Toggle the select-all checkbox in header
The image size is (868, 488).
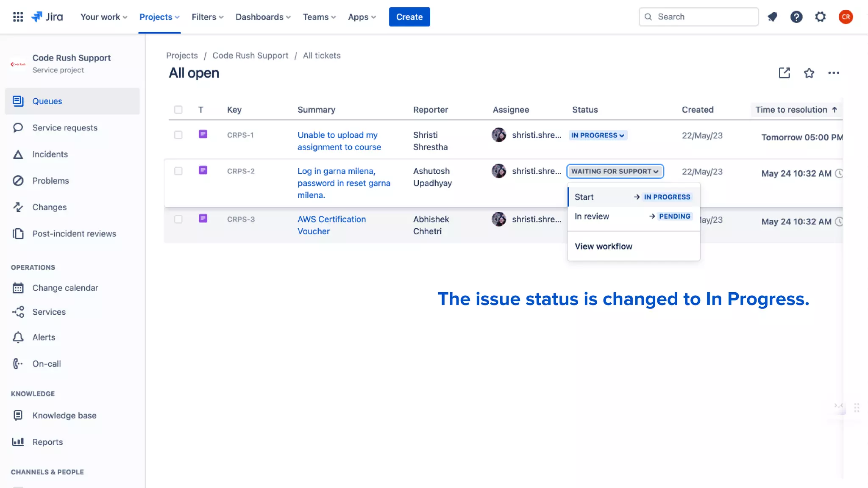[178, 110]
